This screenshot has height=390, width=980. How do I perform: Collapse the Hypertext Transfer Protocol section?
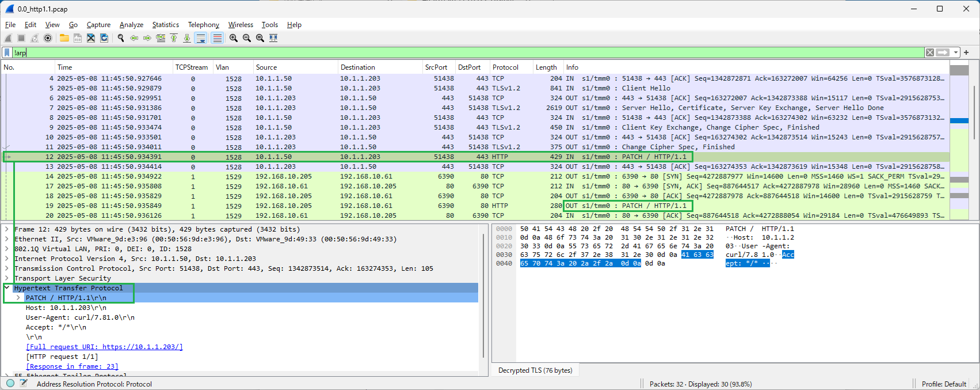coord(7,288)
